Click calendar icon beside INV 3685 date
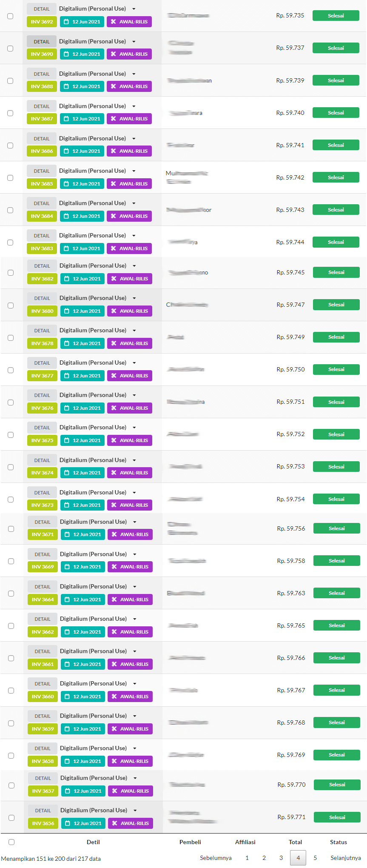 click(x=66, y=184)
